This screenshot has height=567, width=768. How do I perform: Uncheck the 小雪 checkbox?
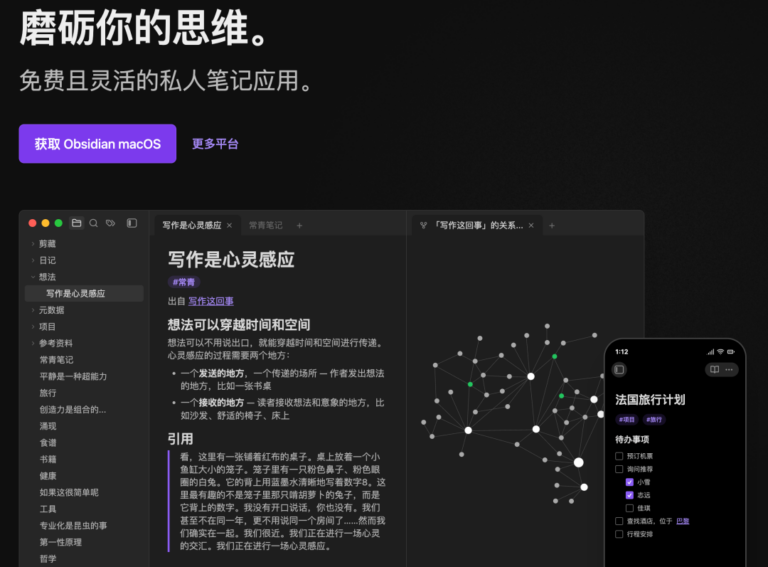pyautogui.click(x=630, y=482)
